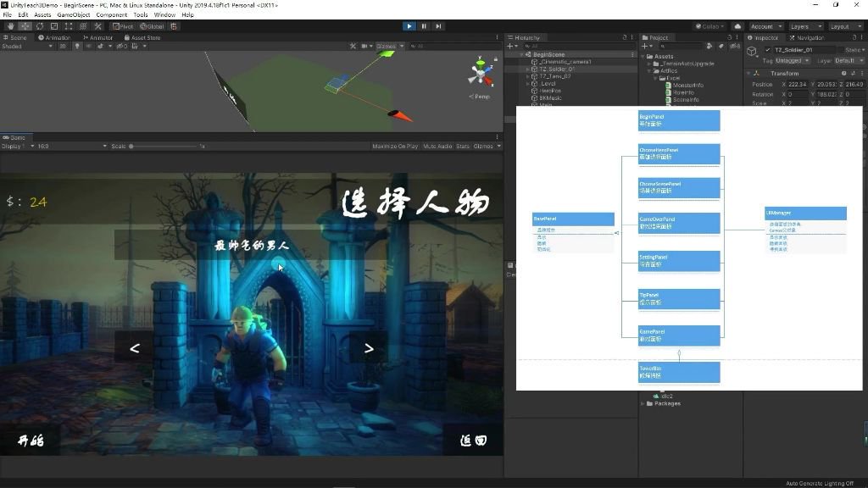Screen dimensions: 868x488
Task: Click the Play button
Action: [409, 26]
